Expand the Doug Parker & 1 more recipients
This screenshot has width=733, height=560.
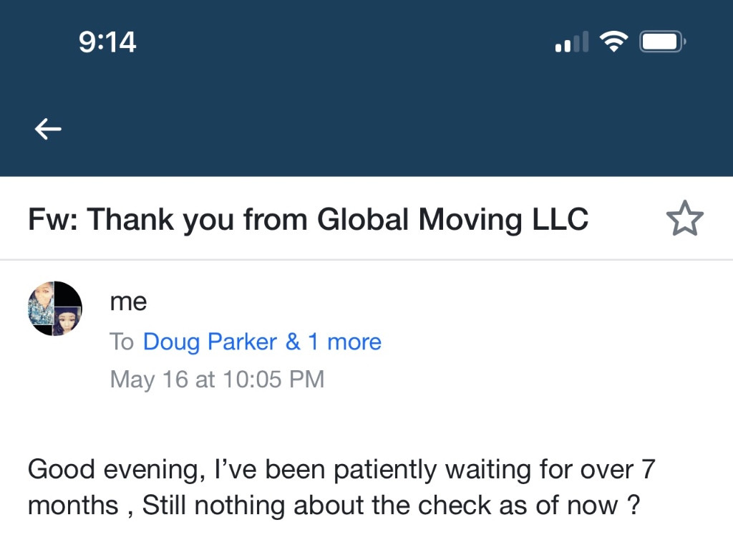click(x=262, y=342)
